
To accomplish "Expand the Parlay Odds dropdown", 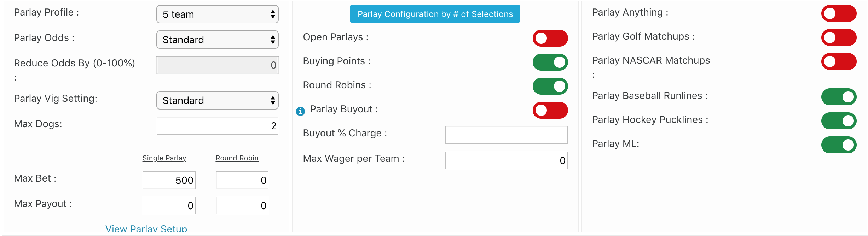I will point(217,40).
